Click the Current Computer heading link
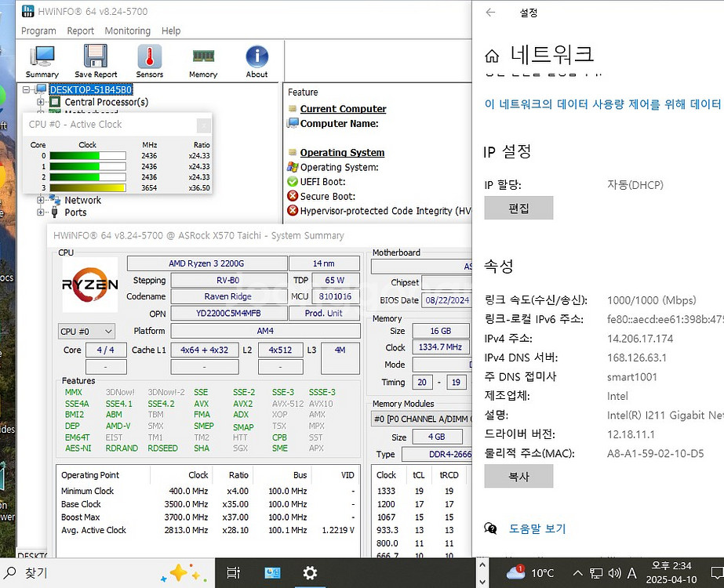724x588 pixels. (343, 109)
